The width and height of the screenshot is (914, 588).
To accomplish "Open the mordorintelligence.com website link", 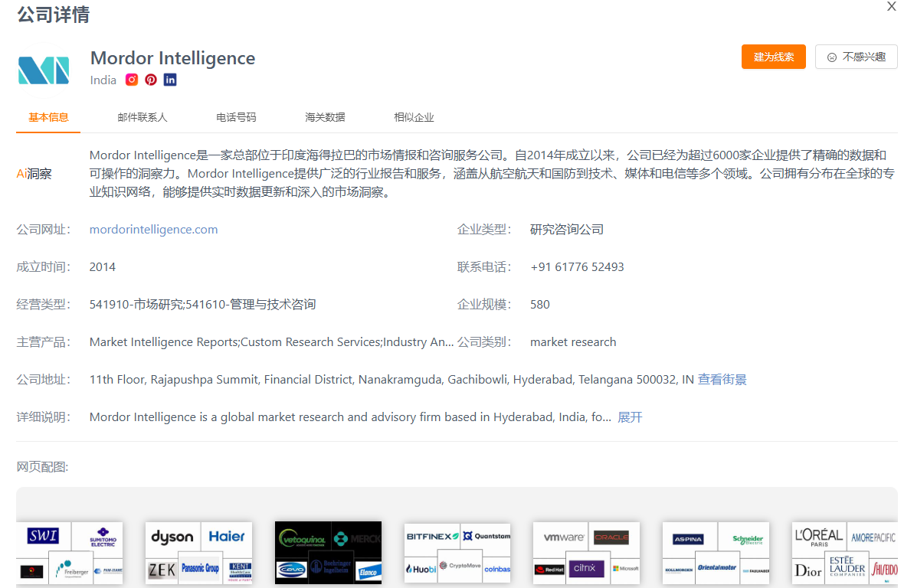I will 153,230.
